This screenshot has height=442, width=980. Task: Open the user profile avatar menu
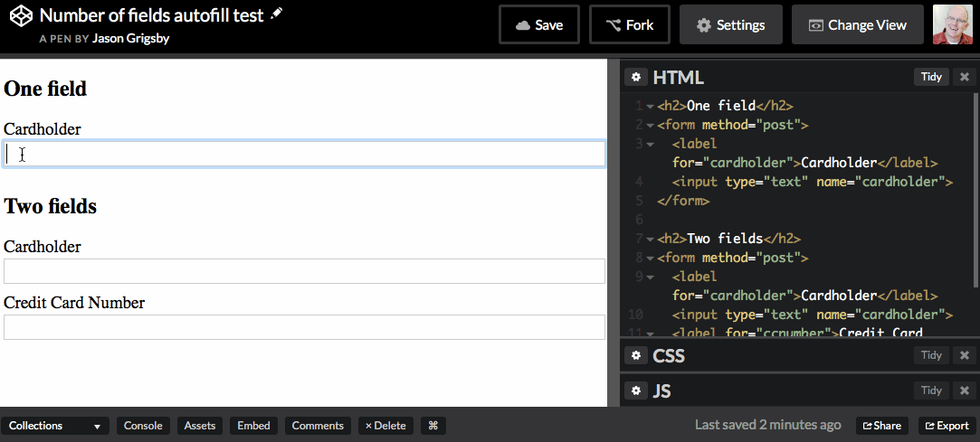tap(952, 24)
